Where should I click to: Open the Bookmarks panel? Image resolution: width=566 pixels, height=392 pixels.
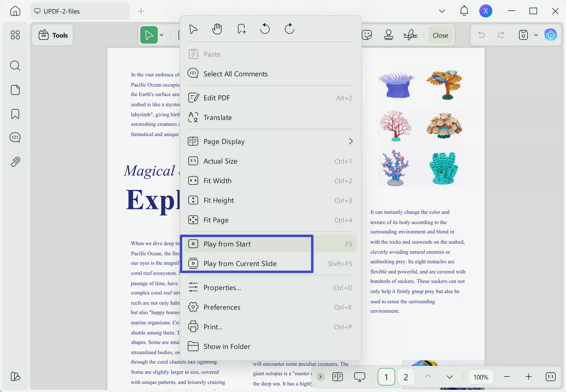click(x=16, y=114)
